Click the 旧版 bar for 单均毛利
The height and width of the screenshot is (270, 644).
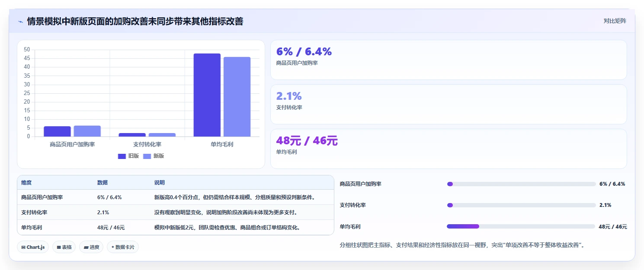(x=207, y=95)
